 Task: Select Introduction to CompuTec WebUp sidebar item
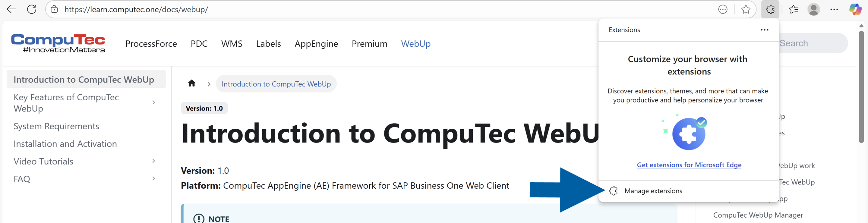(x=86, y=80)
